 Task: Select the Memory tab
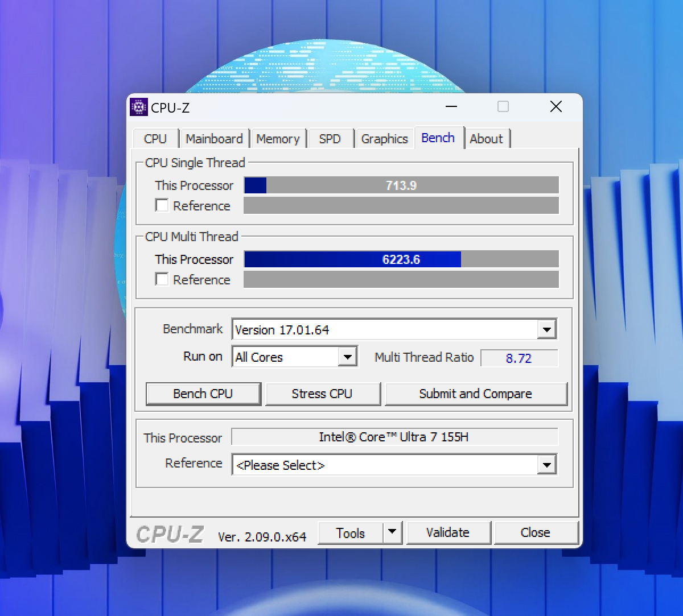pos(278,139)
